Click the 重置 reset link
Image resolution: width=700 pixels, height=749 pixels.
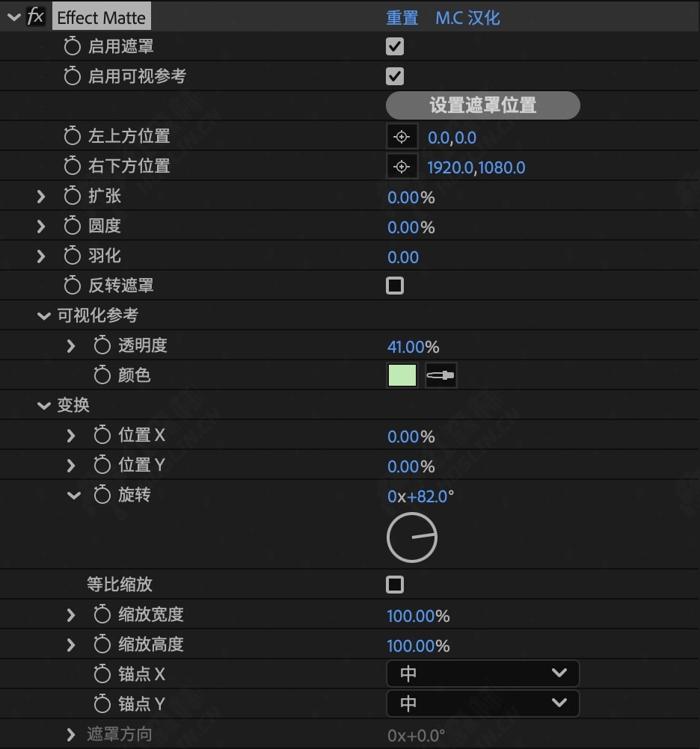(402, 18)
